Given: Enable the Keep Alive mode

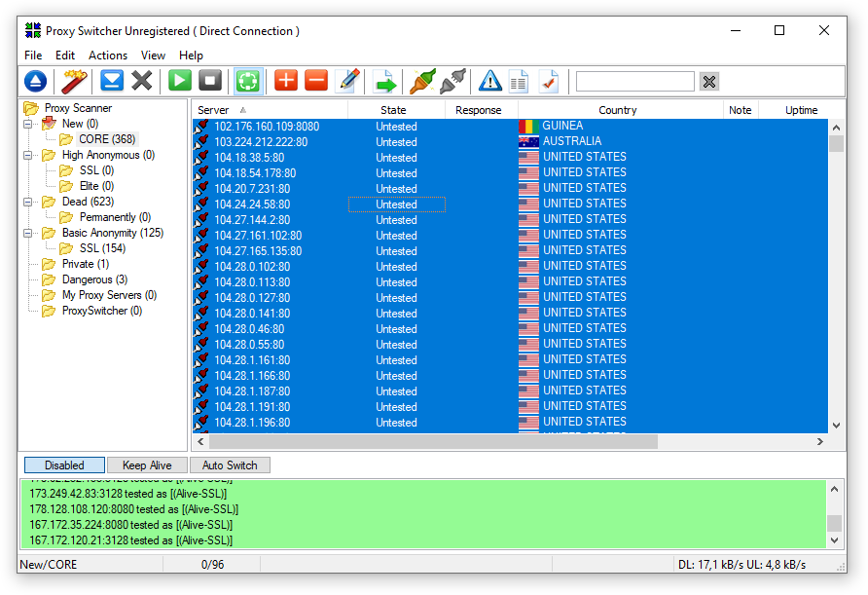Looking at the screenshot, I should 147,465.
